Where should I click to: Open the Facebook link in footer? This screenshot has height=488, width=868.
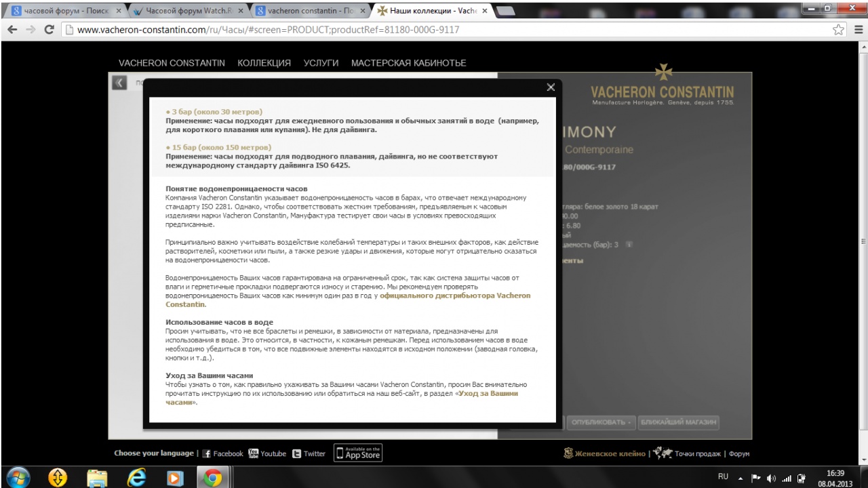222,453
